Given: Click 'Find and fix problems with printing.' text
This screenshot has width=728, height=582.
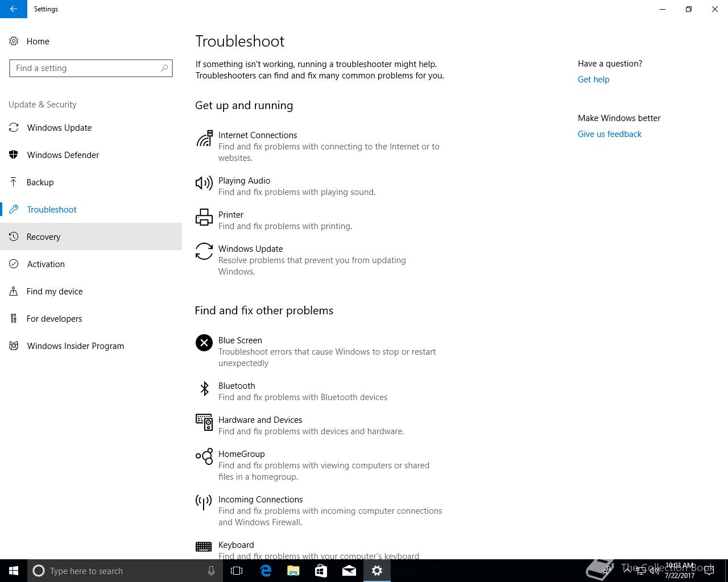Looking at the screenshot, I should [286, 226].
